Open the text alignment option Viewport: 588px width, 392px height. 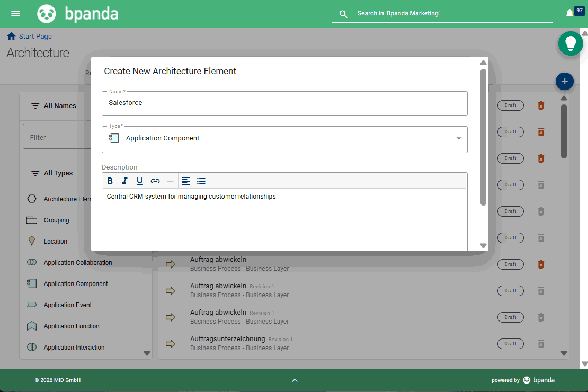pyautogui.click(x=185, y=181)
